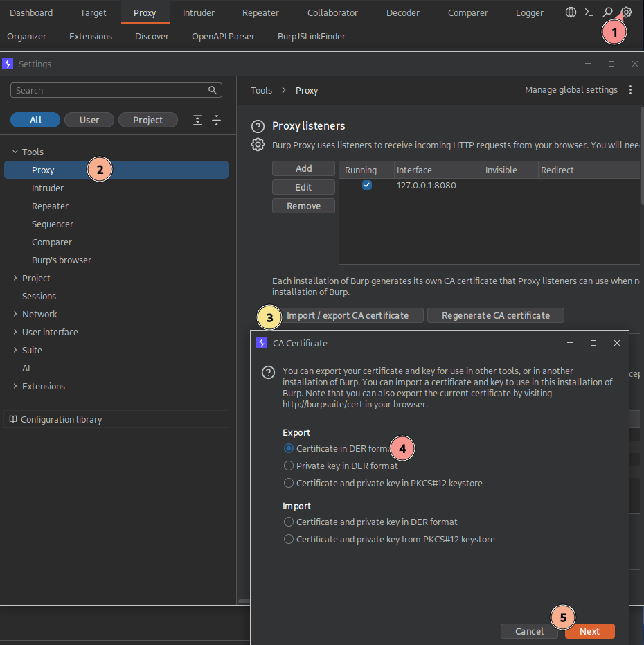Click Next in CA Certificate dialog
This screenshot has width=644, height=645.
(x=590, y=631)
